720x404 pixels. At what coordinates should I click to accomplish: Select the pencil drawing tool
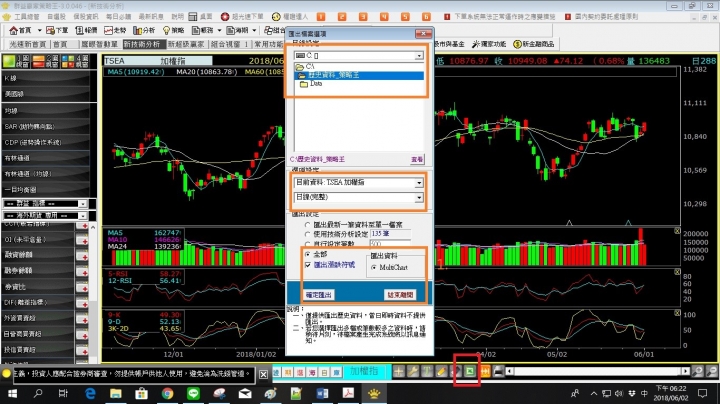(x=441, y=371)
